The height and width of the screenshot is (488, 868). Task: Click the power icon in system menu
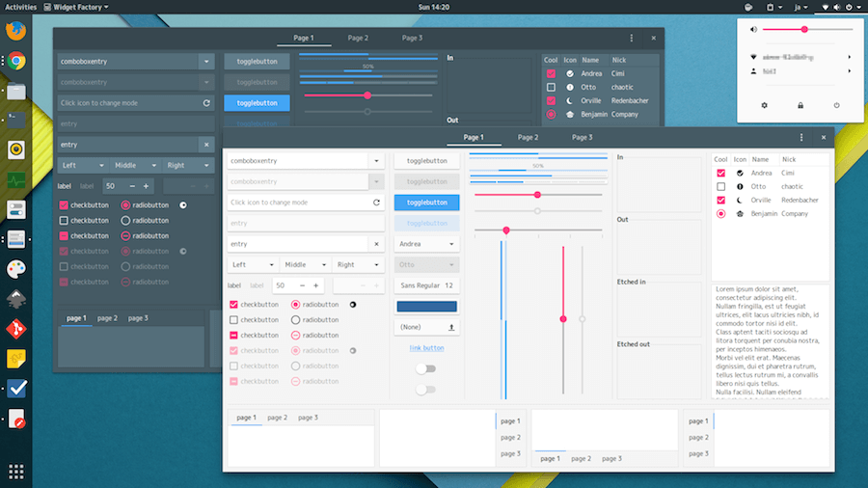(x=836, y=105)
